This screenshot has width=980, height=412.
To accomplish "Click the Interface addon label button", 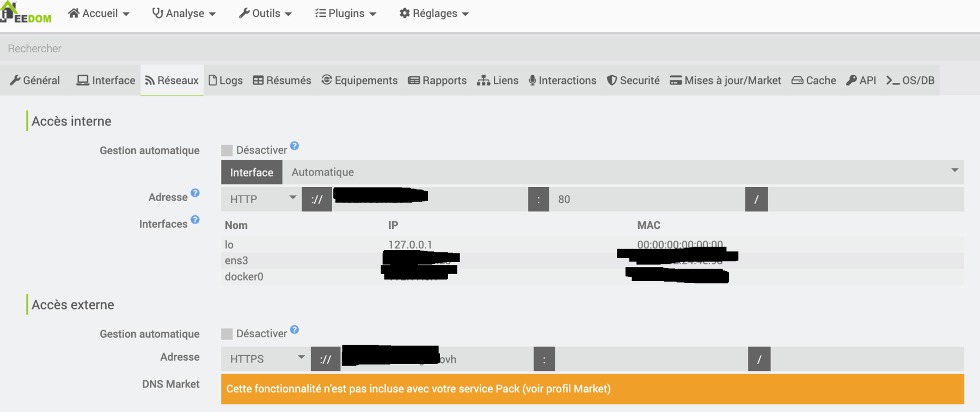I will [x=252, y=172].
